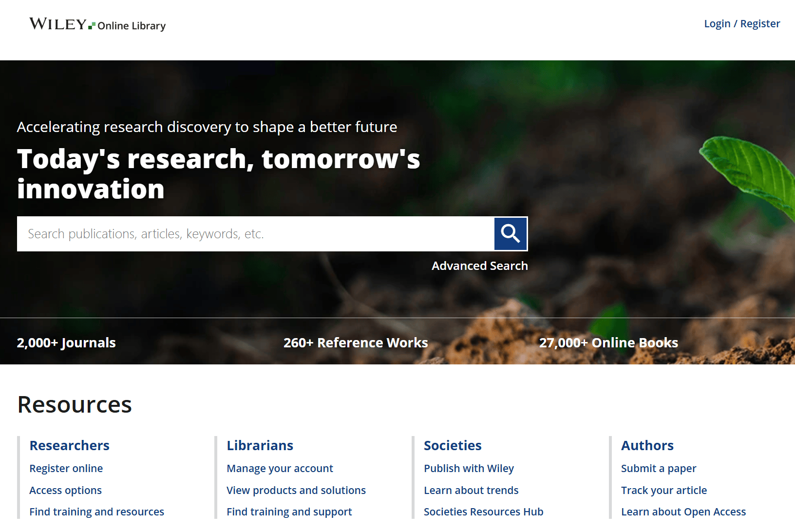Open View products and solutions
Image resolution: width=795 pixels, height=532 pixels.
tap(296, 490)
